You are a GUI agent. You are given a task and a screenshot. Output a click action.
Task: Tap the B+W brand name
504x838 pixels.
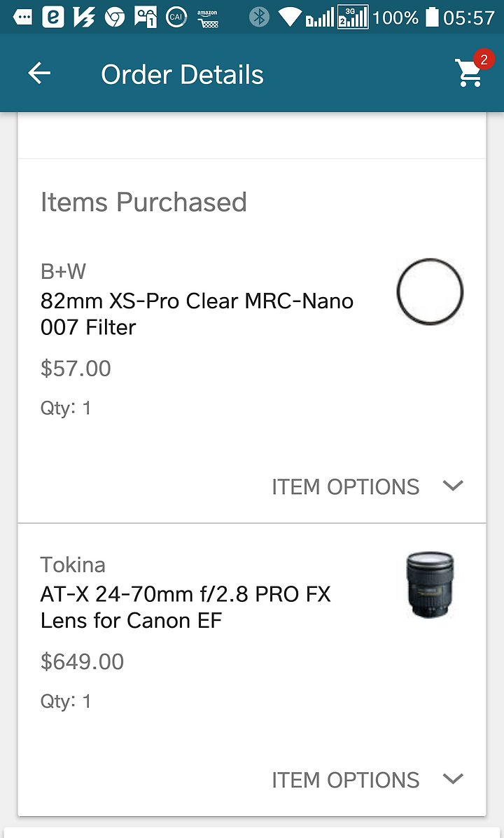(63, 271)
